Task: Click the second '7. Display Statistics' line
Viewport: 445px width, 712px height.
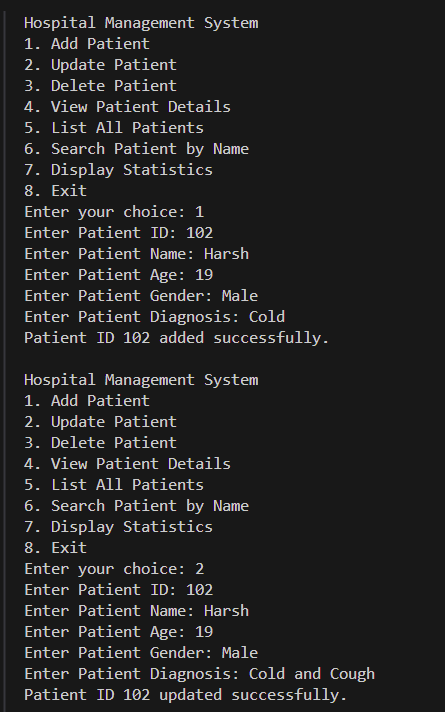Action: 118,527
